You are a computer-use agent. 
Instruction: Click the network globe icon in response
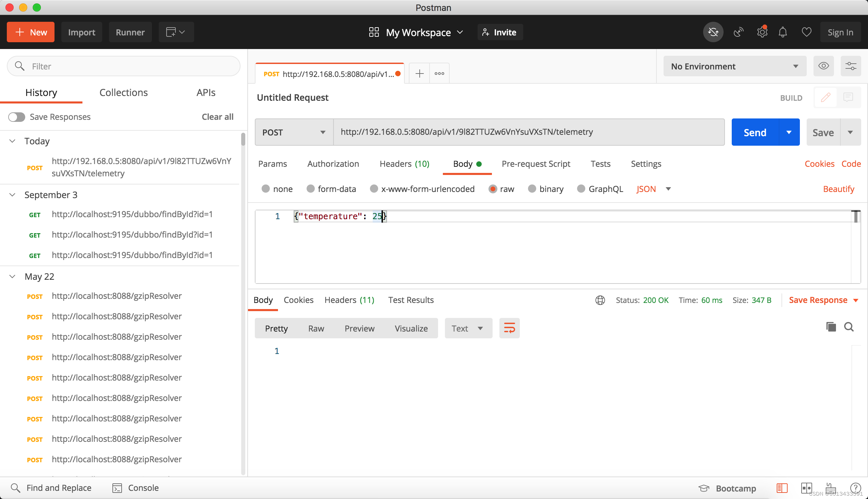pos(600,300)
